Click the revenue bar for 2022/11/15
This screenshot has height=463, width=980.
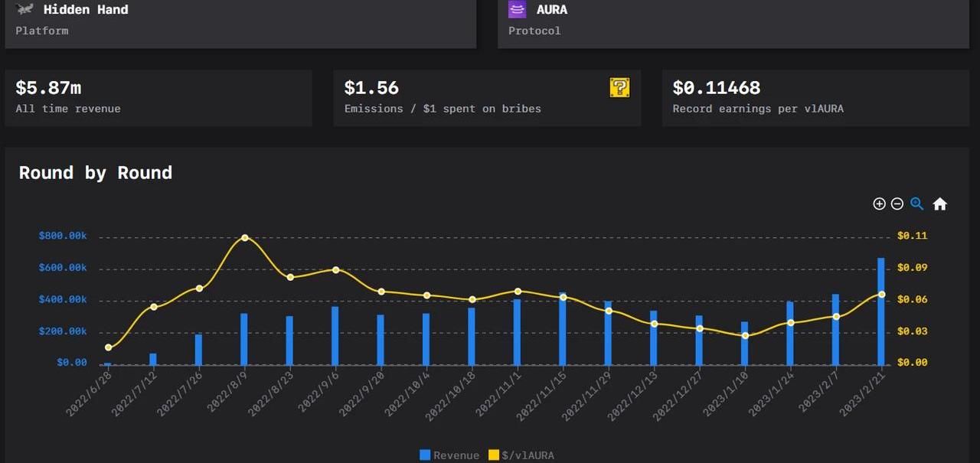click(x=563, y=331)
